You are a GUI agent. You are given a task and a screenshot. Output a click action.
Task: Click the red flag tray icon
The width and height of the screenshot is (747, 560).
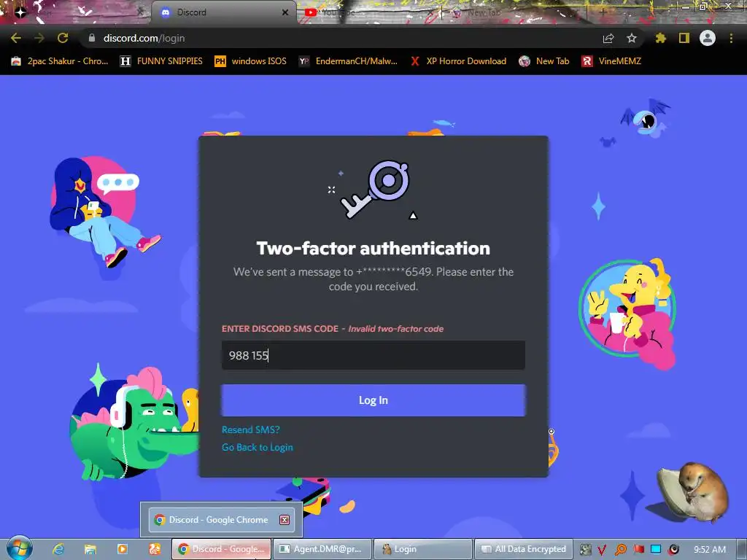click(x=638, y=550)
